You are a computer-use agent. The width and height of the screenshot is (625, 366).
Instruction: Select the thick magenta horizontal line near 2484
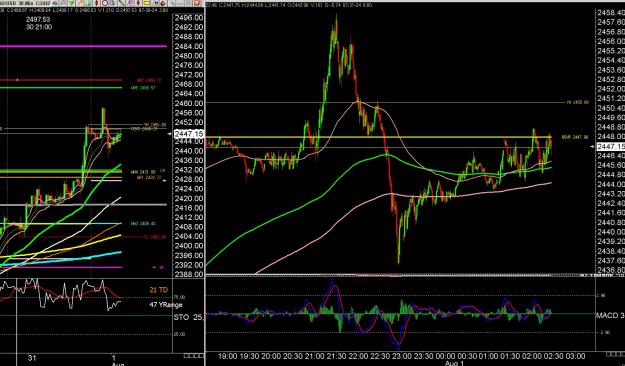click(x=83, y=46)
